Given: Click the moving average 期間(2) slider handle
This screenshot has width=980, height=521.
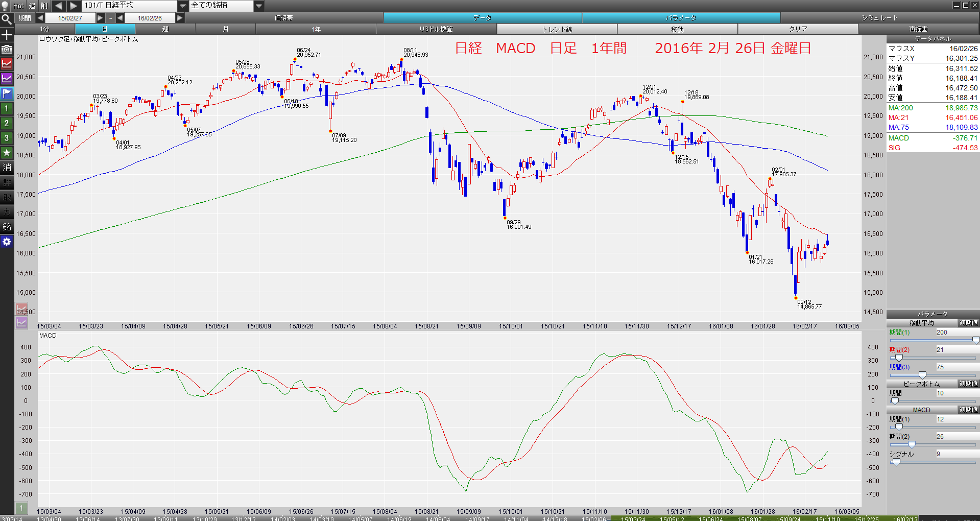Looking at the screenshot, I should (x=899, y=358).
